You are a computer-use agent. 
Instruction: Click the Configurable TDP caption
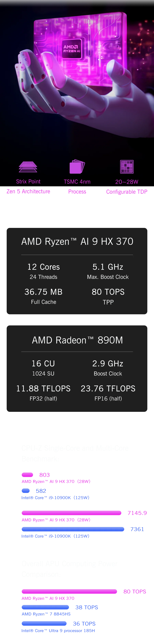pyautogui.click(x=127, y=192)
